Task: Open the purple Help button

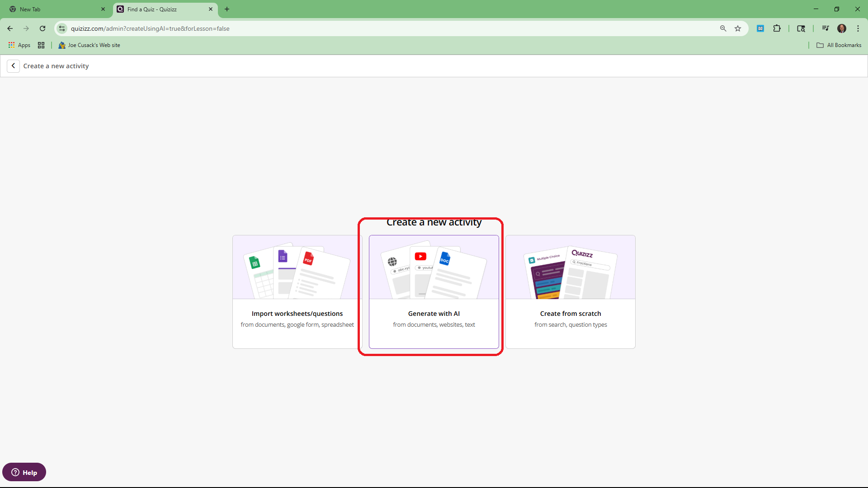Action: click(x=24, y=472)
